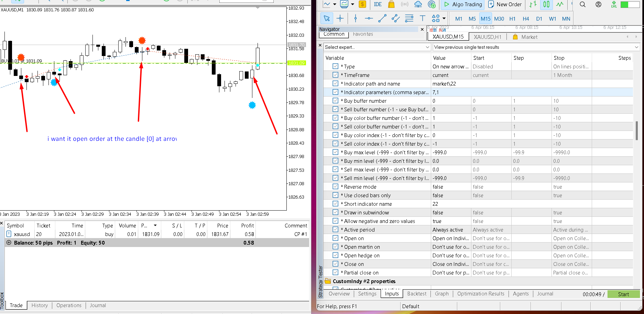
Task: Switch chart to line chart style
Action: 560,4
